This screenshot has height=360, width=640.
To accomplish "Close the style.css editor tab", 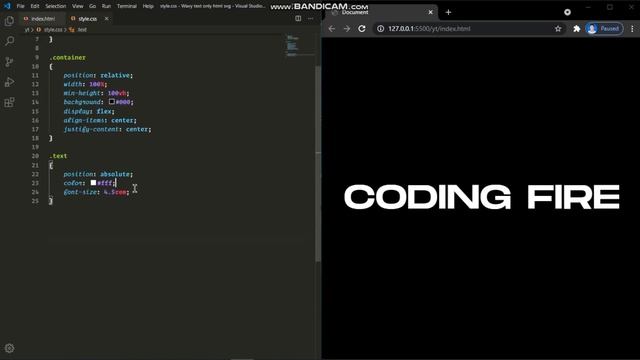I will click(x=107, y=18).
